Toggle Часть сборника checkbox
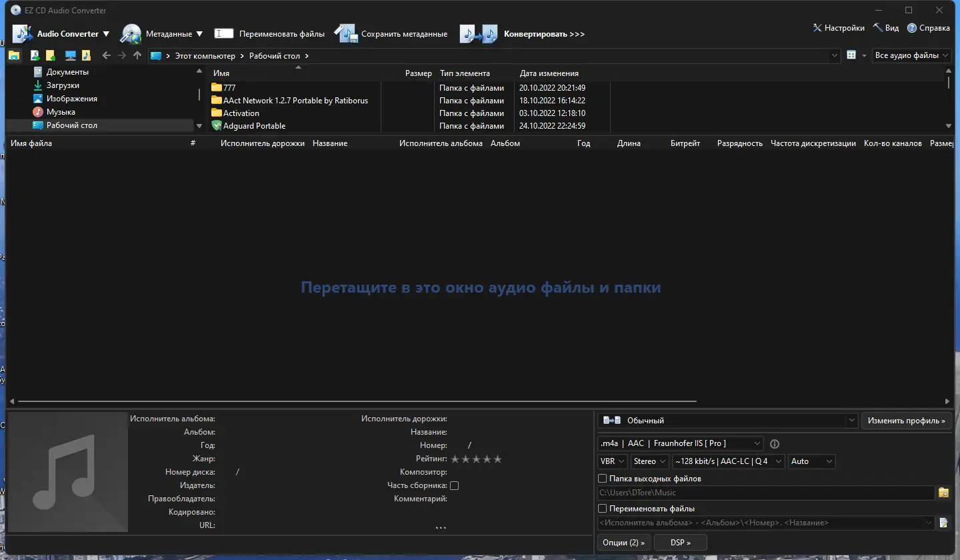This screenshot has height=560, width=960. tap(454, 485)
